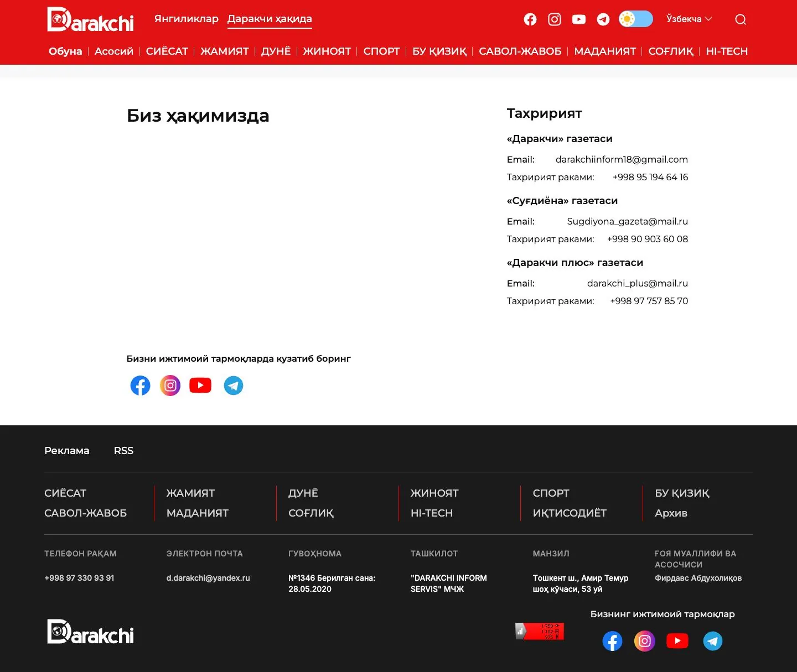Click the red site statistics counter badge

[x=540, y=631]
